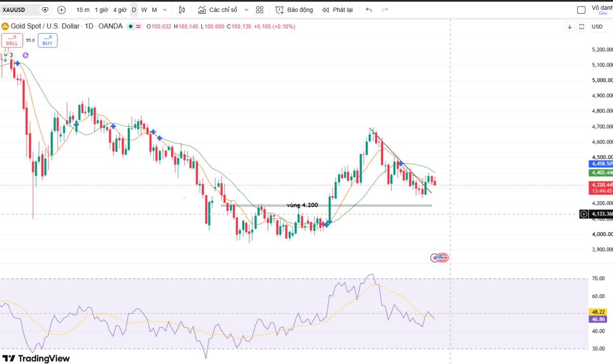Click the arrow-down button beside USD
Screen dimensions: 613x364
click(570, 27)
